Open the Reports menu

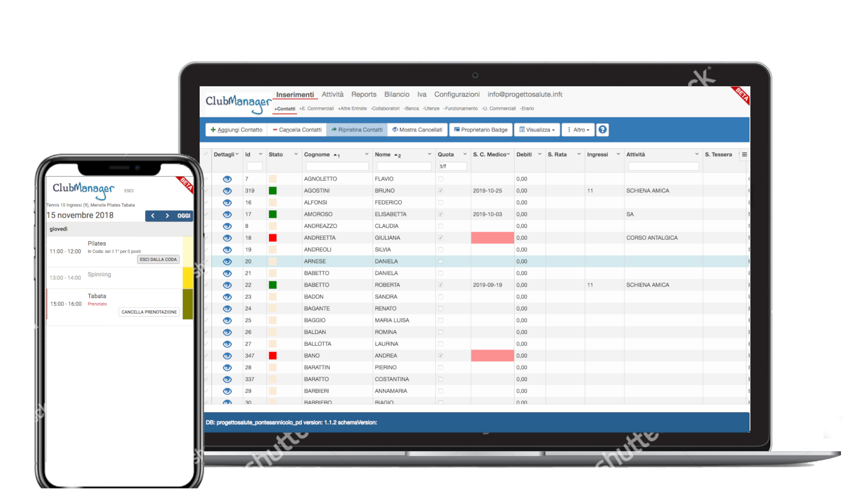[363, 95]
